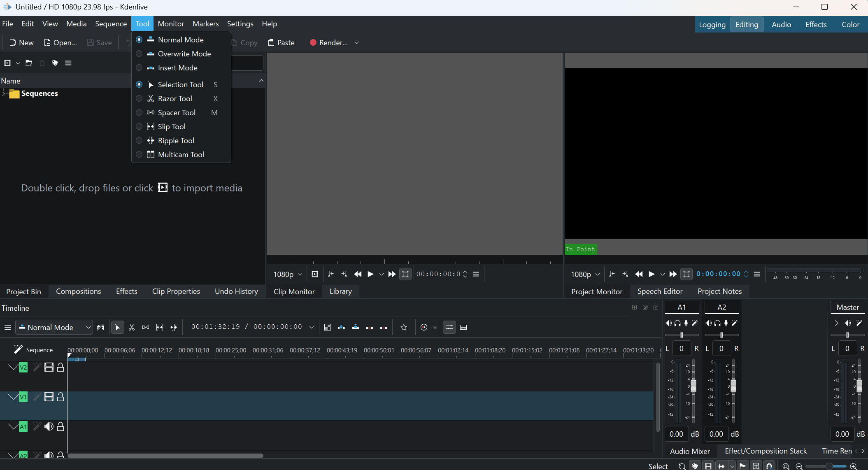
Task: Fast forward in the Project Monitor
Action: [673, 274]
